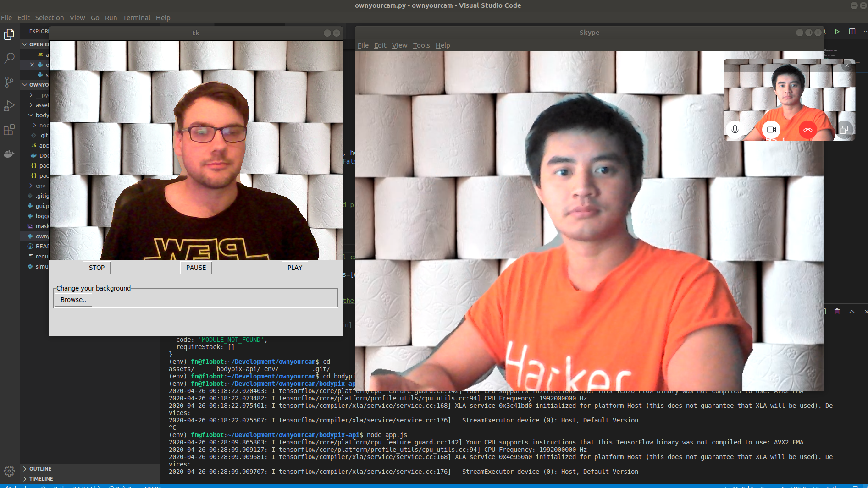
Task: Open the Manage gear settings icon
Action: tap(9, 471)
